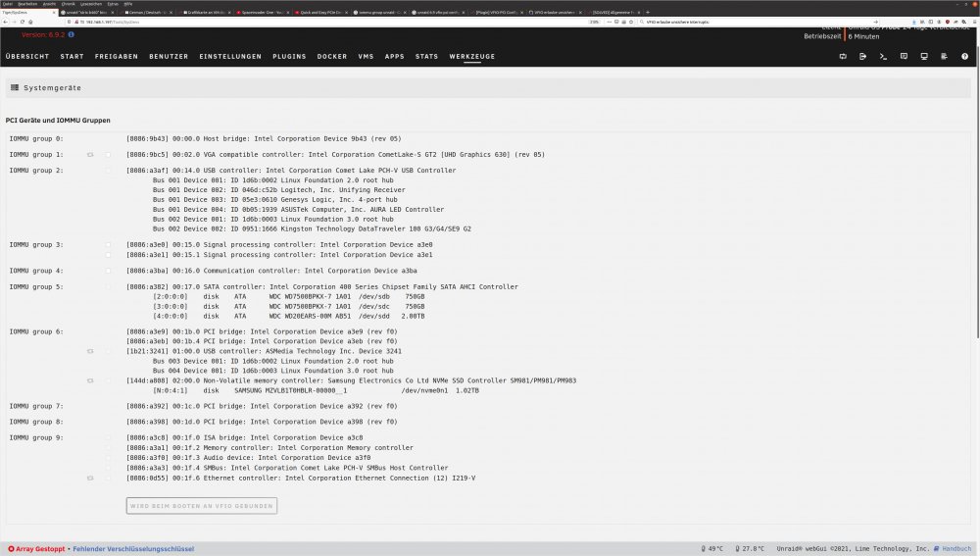Click the 49 °C temperature reading
This screenshot has width=980, height=556.
pyautogui.click(x=711, y=549)
